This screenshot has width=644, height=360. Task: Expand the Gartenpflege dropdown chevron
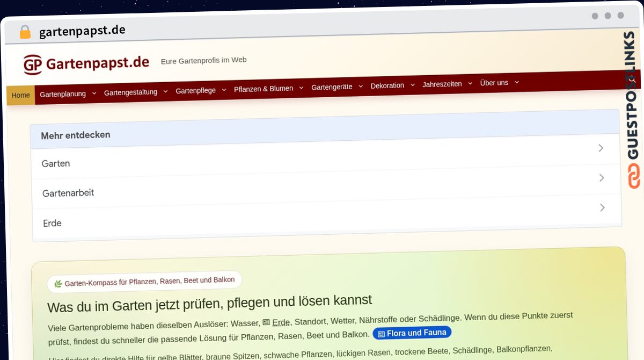click(x=224, y=90)
